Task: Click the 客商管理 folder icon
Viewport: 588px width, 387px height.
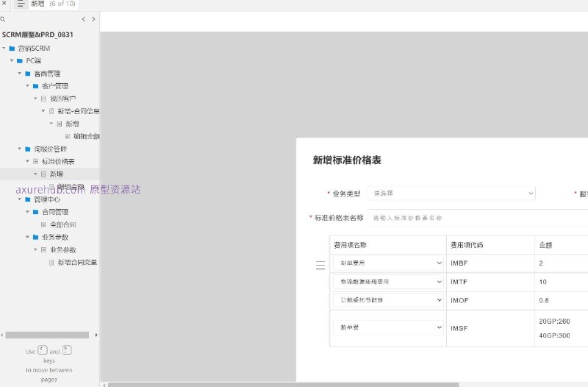Action: point(28,74)
